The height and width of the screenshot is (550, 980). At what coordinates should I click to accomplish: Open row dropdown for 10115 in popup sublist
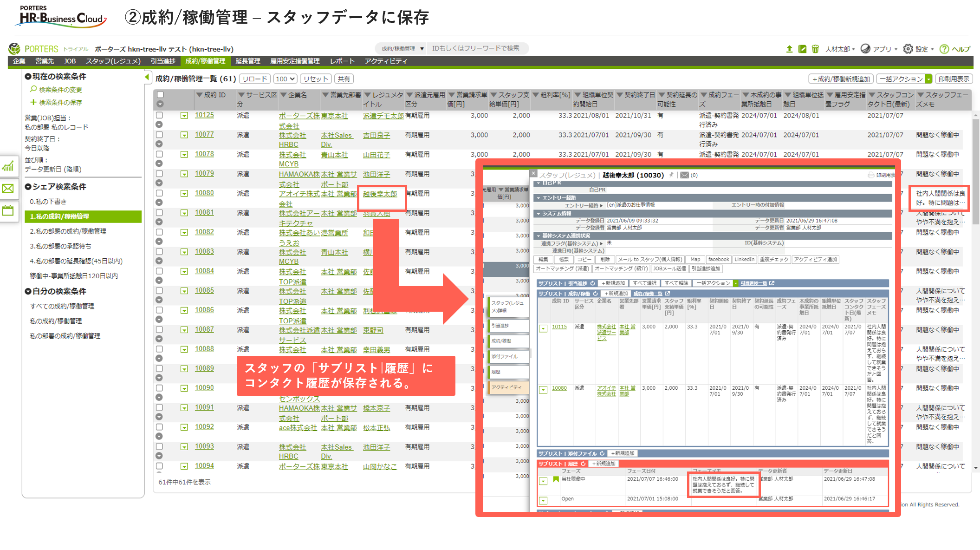(x=543, y=328)
